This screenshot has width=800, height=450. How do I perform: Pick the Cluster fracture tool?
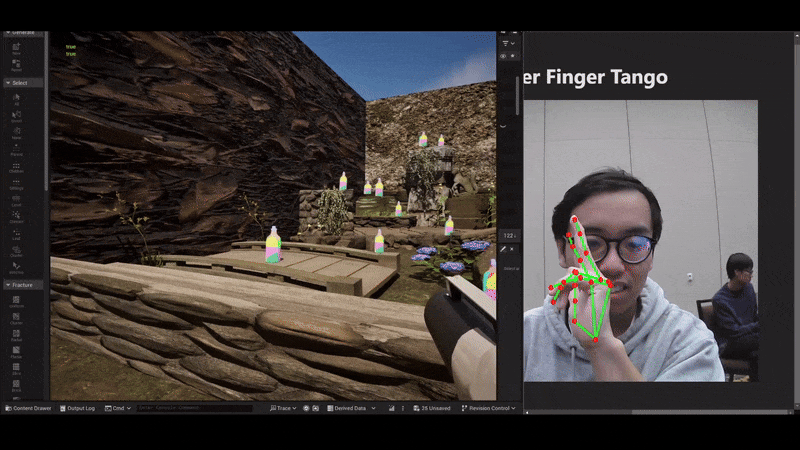tap(16, 318)
